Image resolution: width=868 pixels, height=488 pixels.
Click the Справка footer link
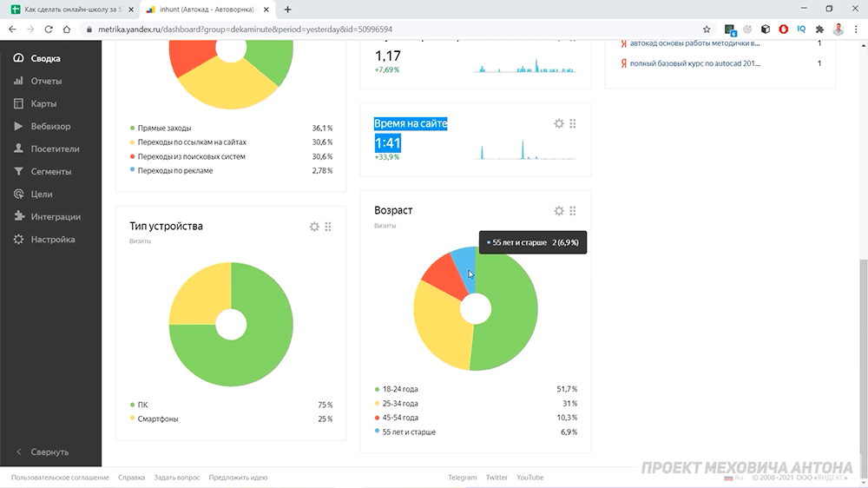pyautogui.click(x=131, y=478)
